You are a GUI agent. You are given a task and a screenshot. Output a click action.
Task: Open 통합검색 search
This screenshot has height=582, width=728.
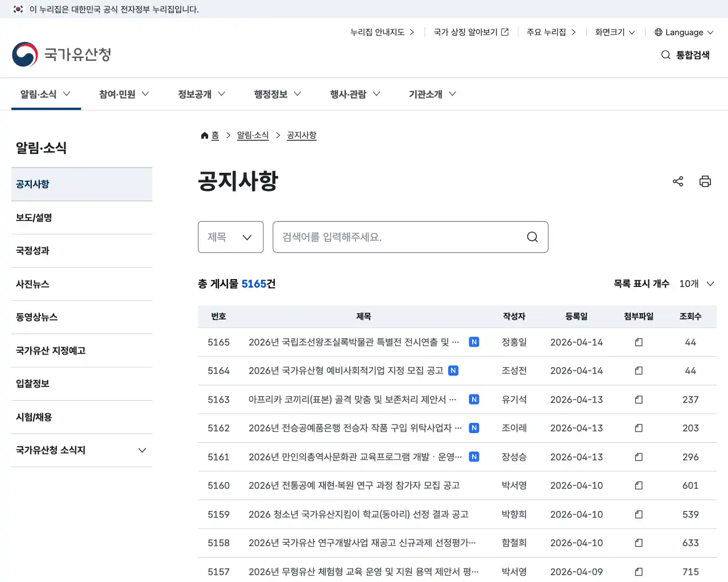[685, 55]
